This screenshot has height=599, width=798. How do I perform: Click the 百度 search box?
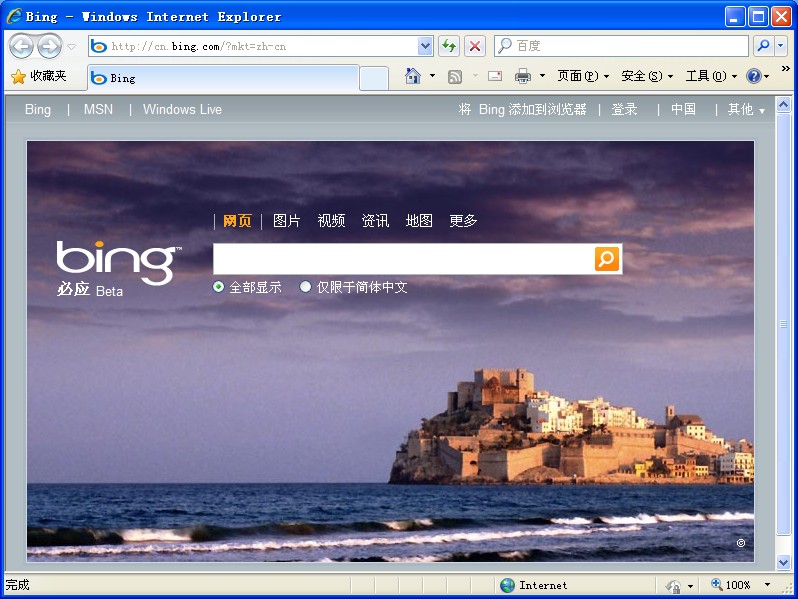pos(621,46)
